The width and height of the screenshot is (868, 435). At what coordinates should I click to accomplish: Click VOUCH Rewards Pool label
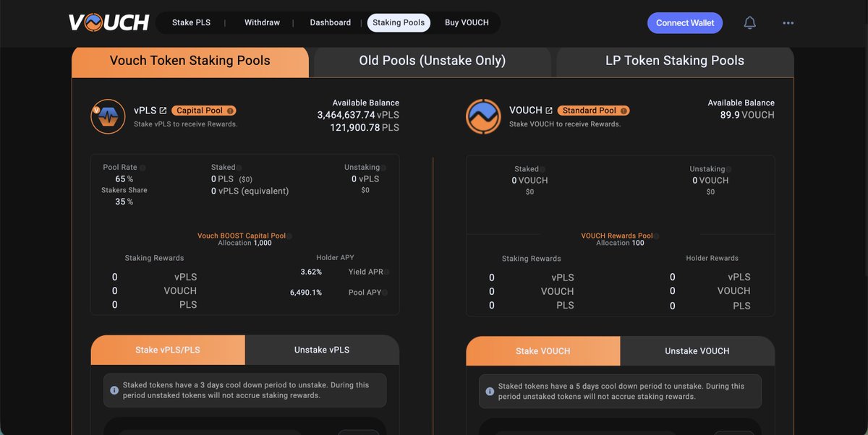pyautogui.click(x=617, y=236)
